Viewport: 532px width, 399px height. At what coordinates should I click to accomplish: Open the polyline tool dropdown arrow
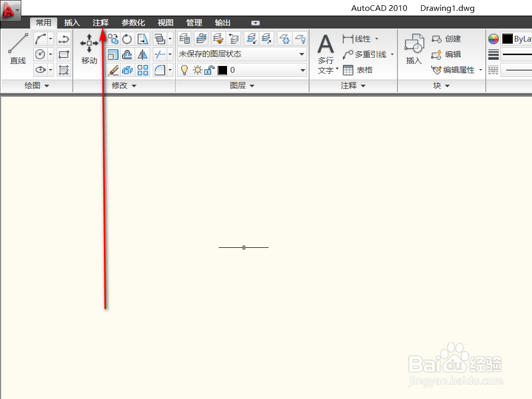[x=50, y=39]
